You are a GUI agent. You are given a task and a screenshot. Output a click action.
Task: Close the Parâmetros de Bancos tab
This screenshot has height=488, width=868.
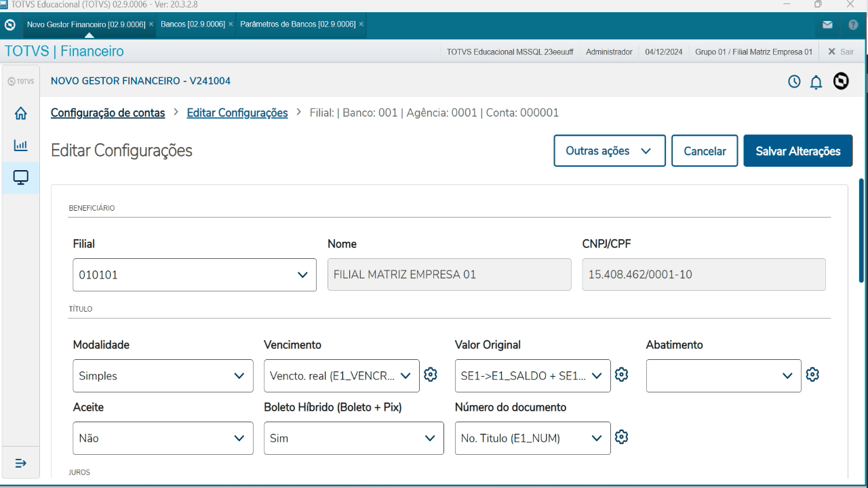click(361, 24)
